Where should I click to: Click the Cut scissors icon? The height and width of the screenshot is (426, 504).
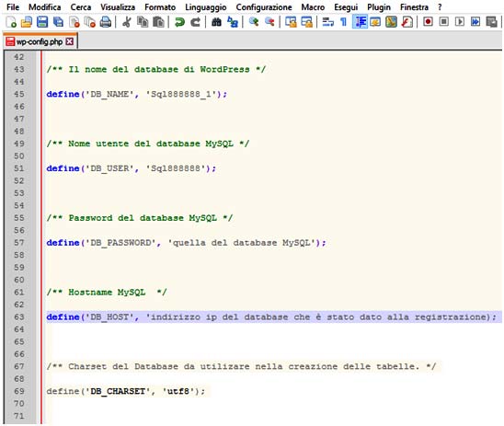[127, 22]
